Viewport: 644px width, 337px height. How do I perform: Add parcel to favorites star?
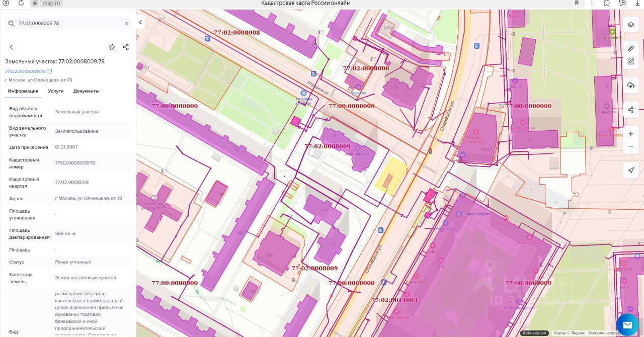(x=112, y=47)
